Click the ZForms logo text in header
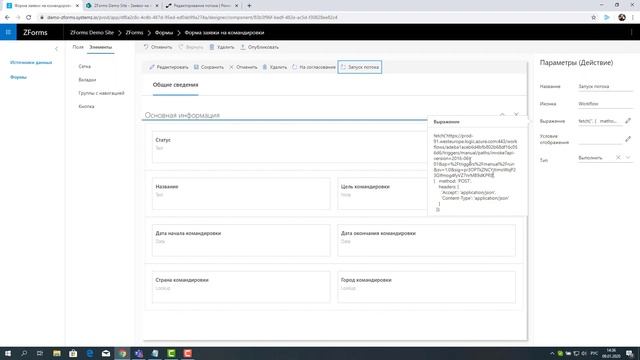The width and height of the screenshot is (640, 360). coord(35,33)
